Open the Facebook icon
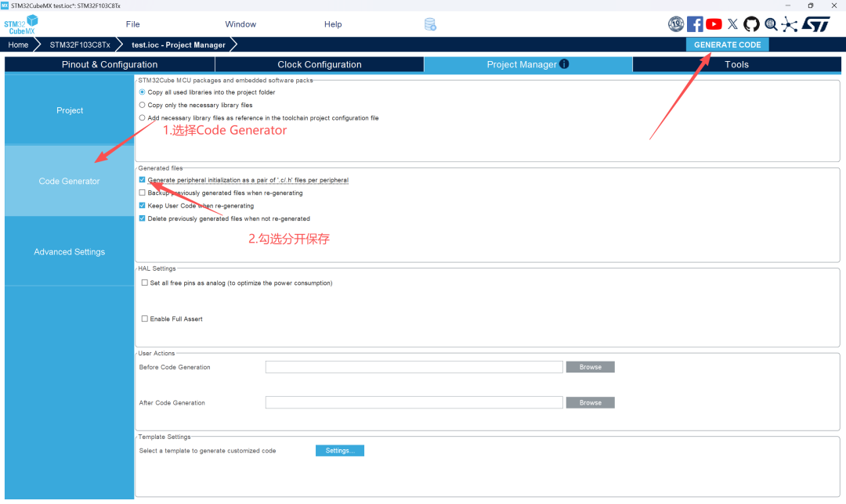Screen dimensions: 846x504 coord(695,23)
